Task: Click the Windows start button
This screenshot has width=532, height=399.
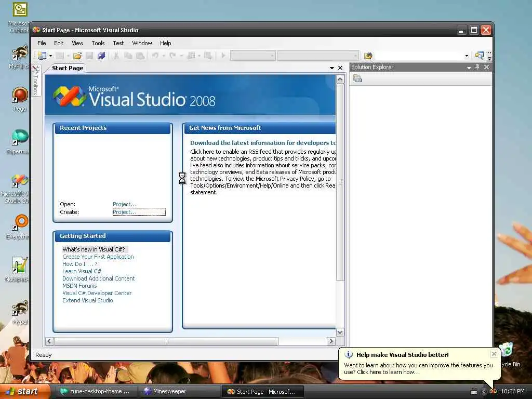Action: tap(25, 392)
